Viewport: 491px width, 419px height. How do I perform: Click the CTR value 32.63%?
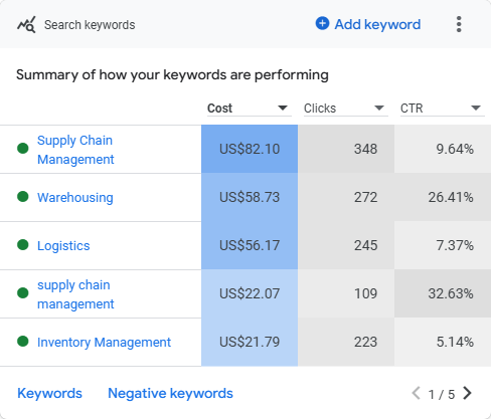coord(451,294)
